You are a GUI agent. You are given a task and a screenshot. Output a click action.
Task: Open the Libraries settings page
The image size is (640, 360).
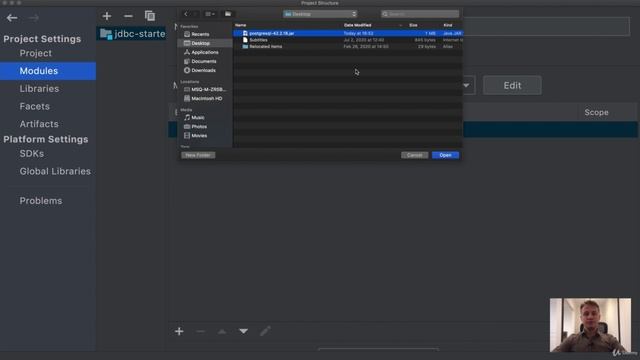[x=39, y=89]
